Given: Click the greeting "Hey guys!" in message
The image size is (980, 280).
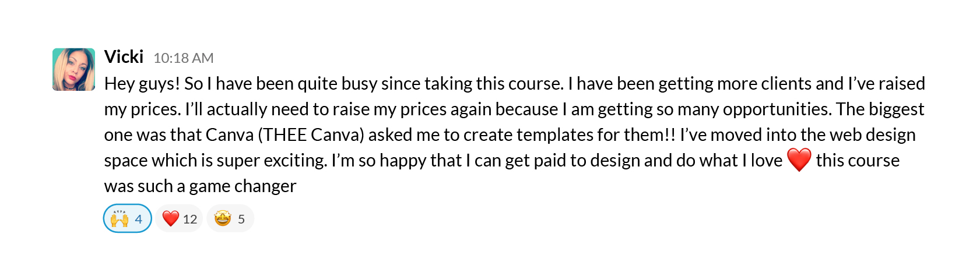Looking at the screenshot, I should [x=142, y=84].
